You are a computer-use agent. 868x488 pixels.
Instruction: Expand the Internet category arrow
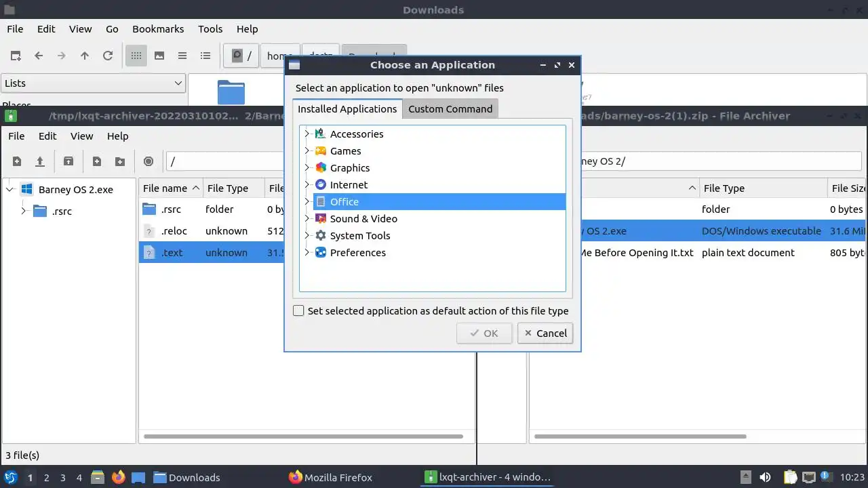click(x=307, y=184)
